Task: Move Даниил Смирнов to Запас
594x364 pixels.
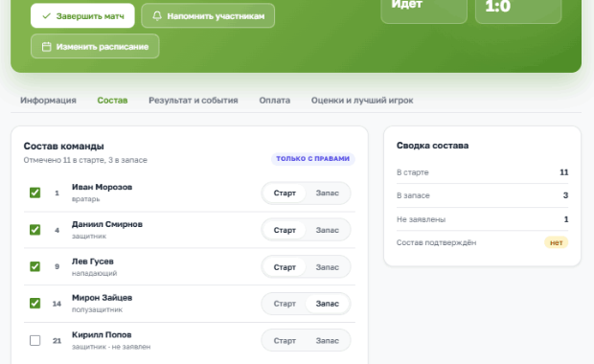Action: [328, 230]
